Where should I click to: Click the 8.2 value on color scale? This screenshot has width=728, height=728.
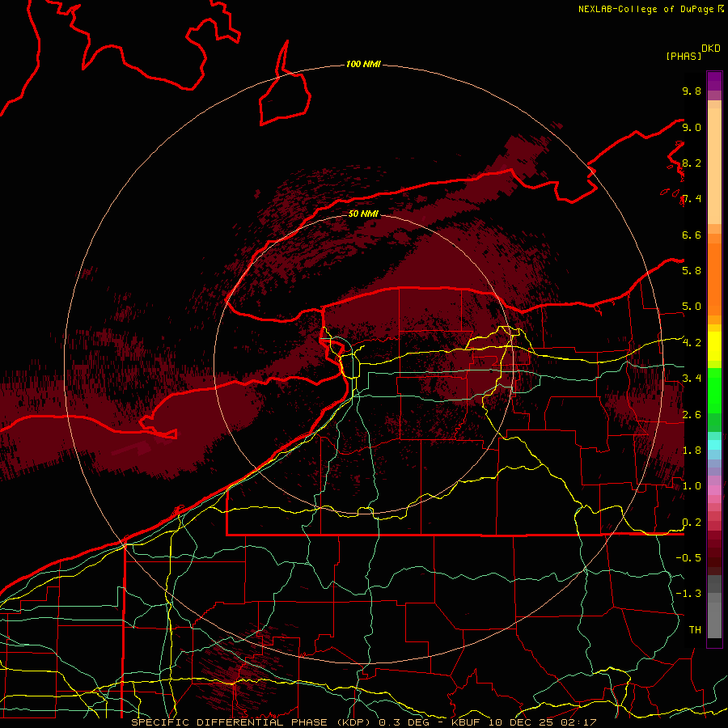pyautogui.click(x=692, y=163)
